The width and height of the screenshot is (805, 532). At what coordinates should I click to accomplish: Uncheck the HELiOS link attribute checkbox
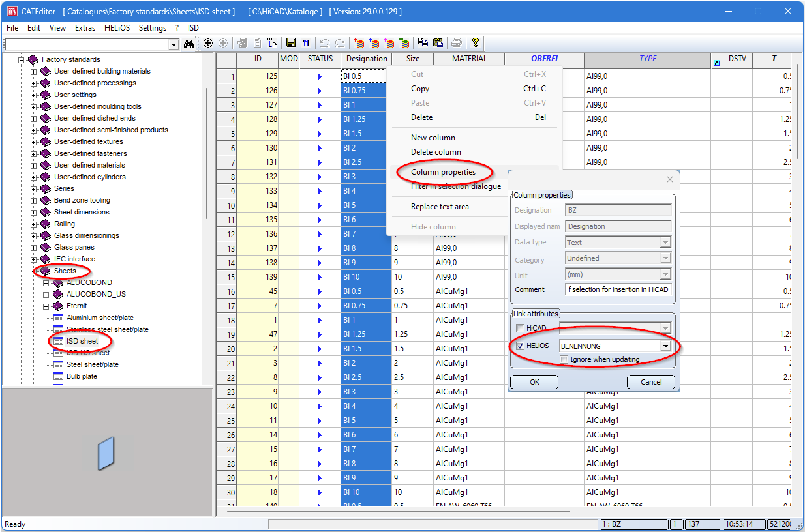[x=520, y=346]
